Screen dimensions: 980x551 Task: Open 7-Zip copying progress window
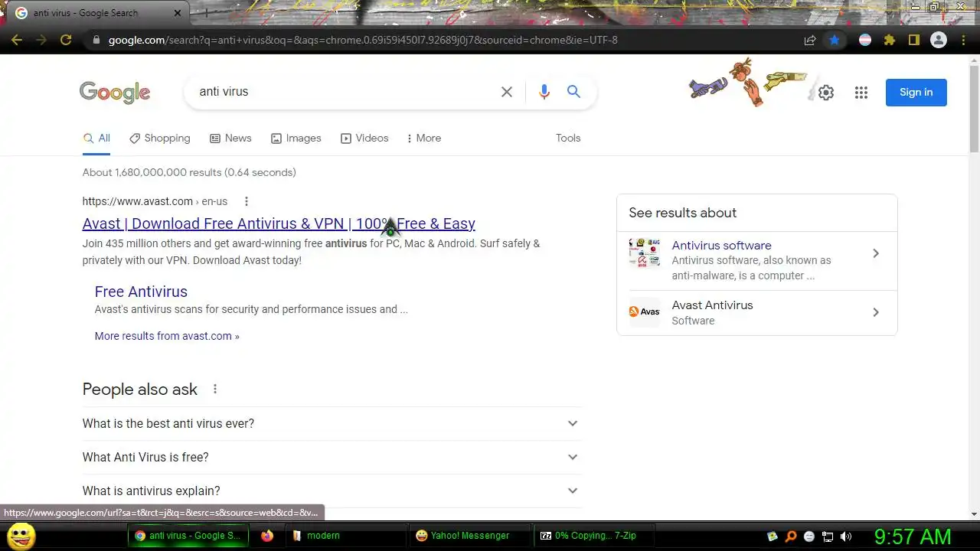594,536
